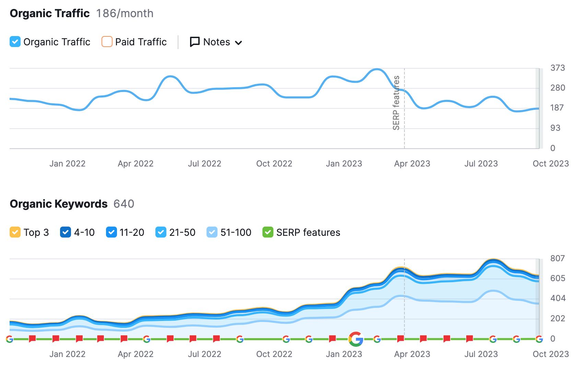Click the red flag just before Jul 2022 label
The width and height of the screenshot is (588, 368).
click(x=193, y=339)
